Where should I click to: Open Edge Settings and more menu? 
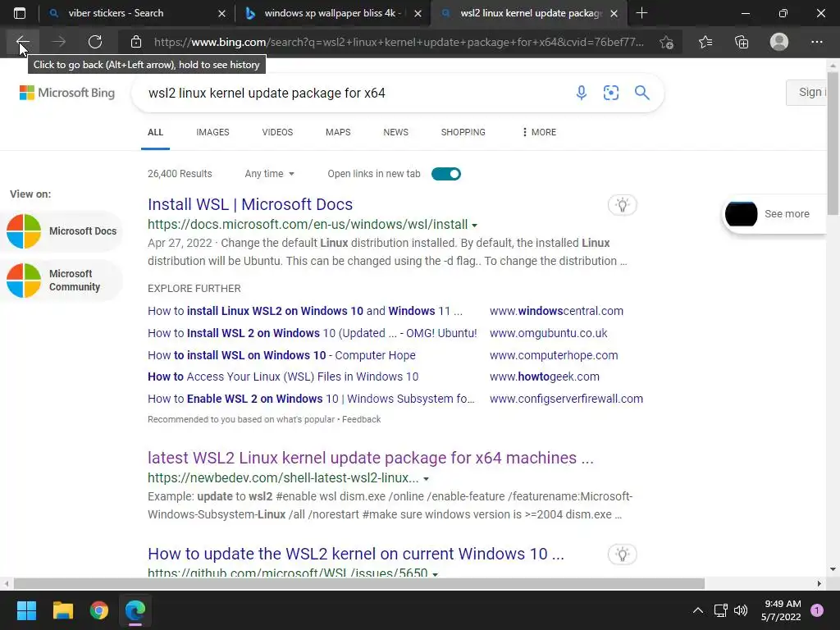click(x=816, y=42)
